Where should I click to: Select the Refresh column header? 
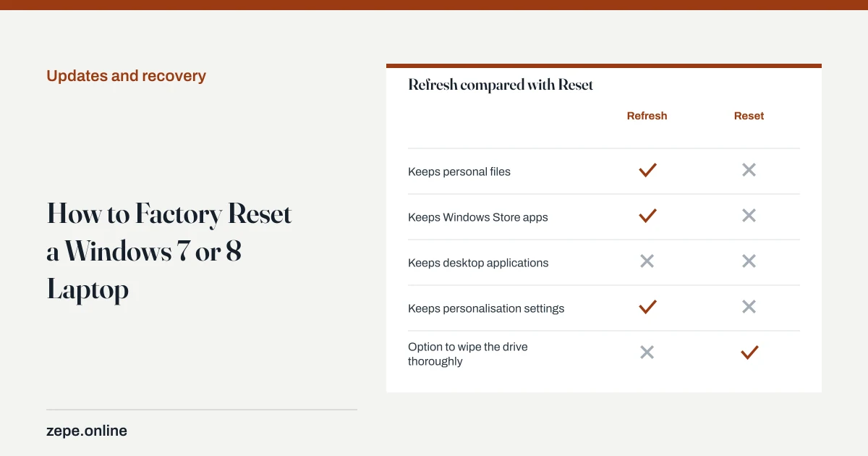(647, 116)
